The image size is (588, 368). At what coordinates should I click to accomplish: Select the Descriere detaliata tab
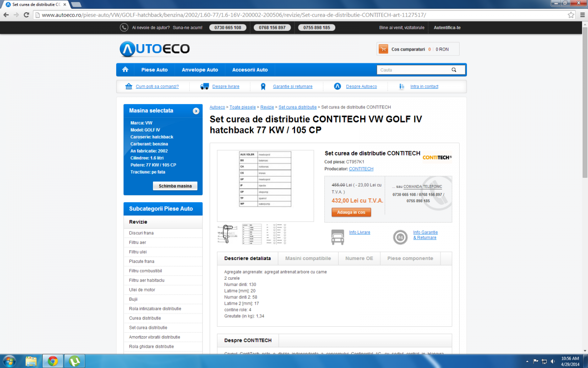point(247,259)
